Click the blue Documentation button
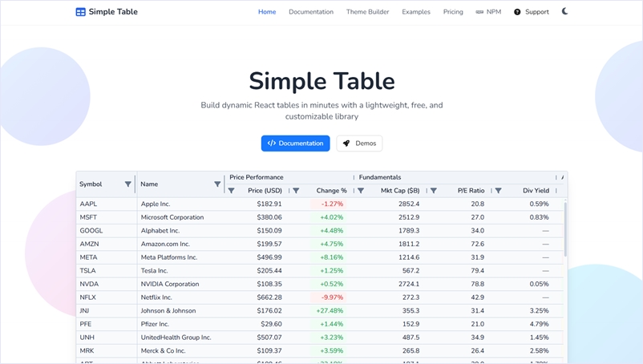 [x=295, y=144]
